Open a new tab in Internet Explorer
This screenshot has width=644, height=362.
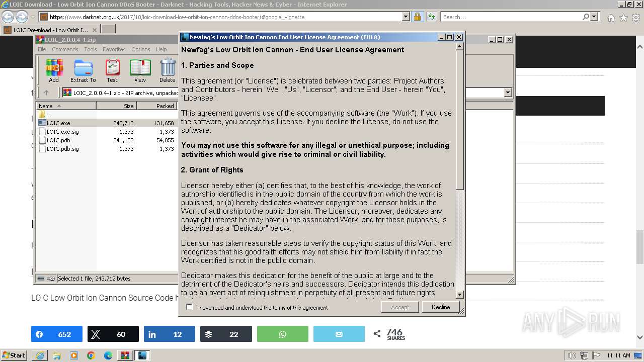[109, 30]
